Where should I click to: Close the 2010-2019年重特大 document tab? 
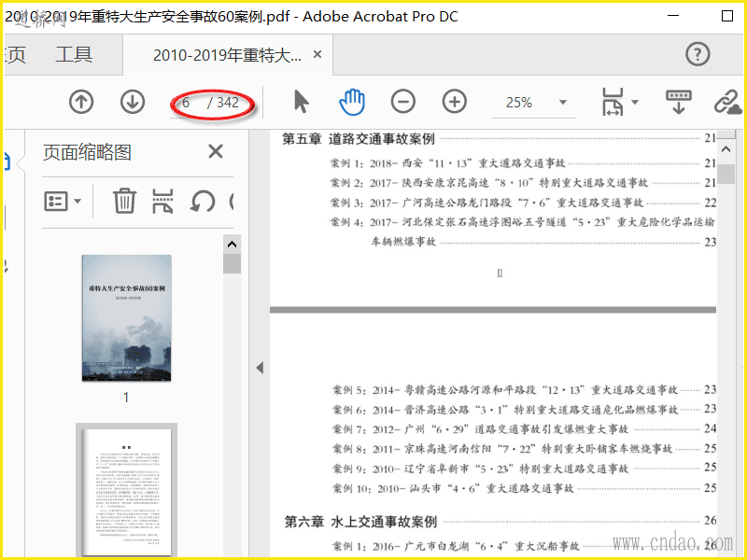click(317, 55)
